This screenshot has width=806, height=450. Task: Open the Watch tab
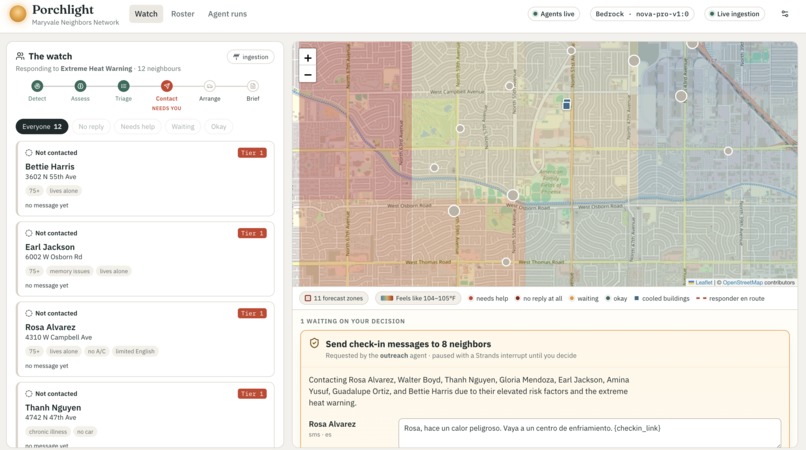pos(146,14)
